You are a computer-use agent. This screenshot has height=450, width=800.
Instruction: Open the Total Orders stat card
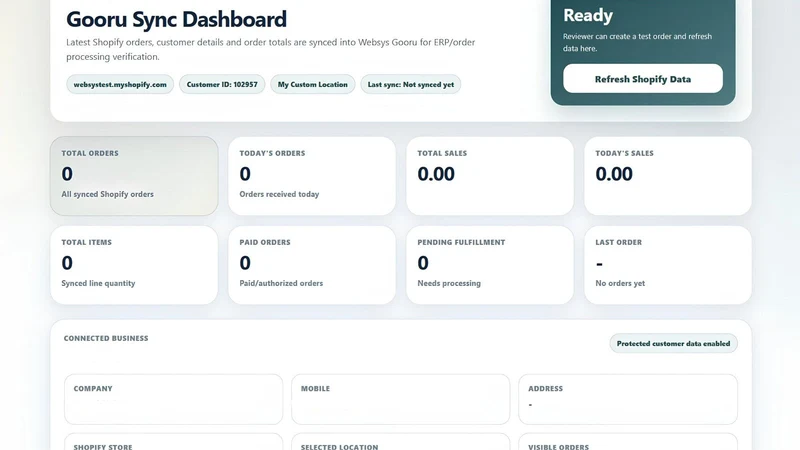(x=134, y=176)
